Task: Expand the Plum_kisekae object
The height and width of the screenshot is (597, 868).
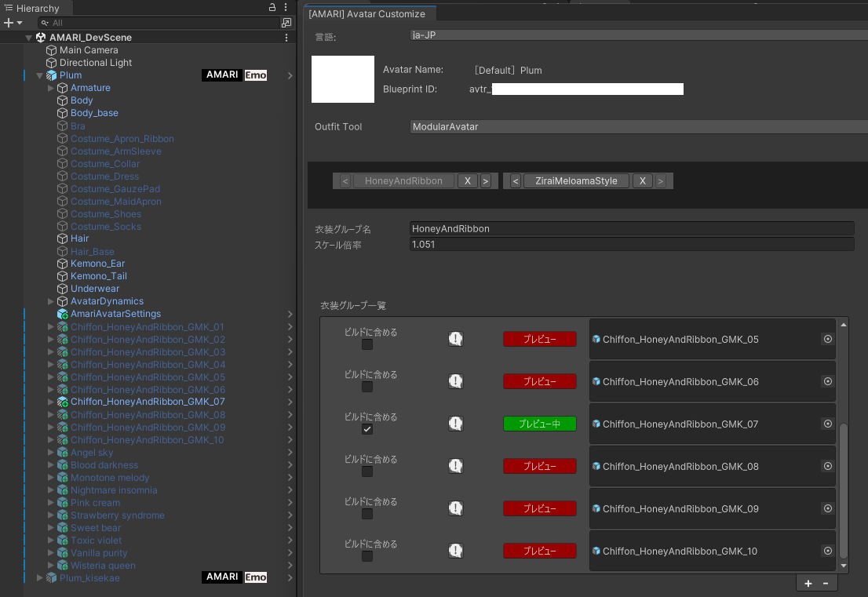Action: pyautogui.click(x=39, y=577)
